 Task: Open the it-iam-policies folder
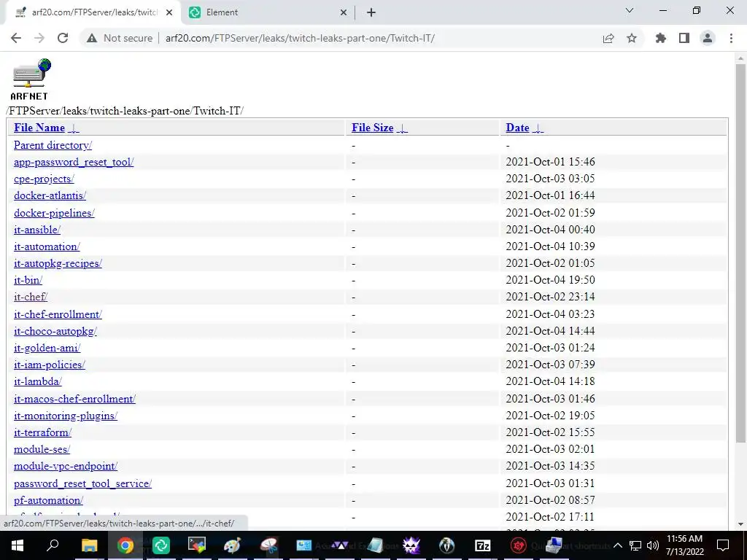coord(50,365)
